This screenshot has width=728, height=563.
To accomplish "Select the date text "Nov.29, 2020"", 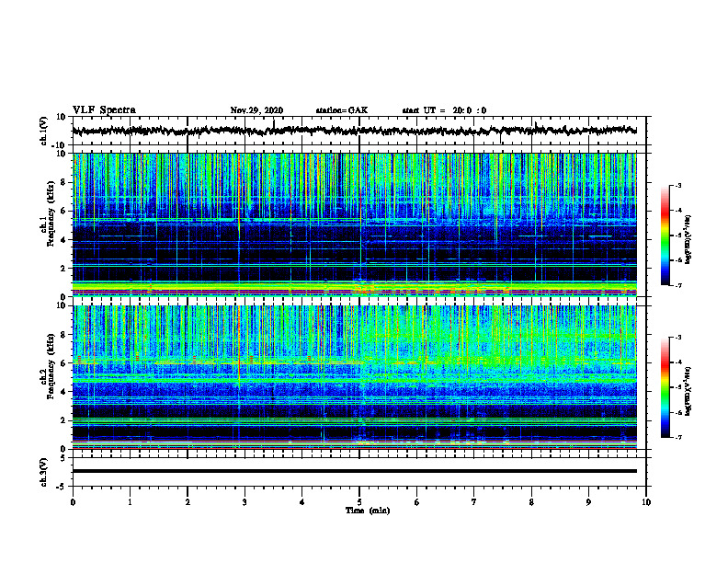I will coord(256,110).
